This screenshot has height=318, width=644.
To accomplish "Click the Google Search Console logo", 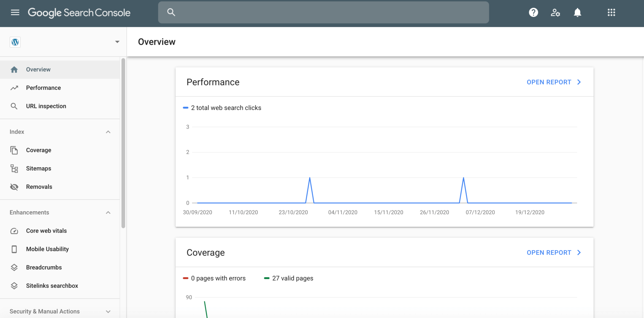I will [79, 13].
